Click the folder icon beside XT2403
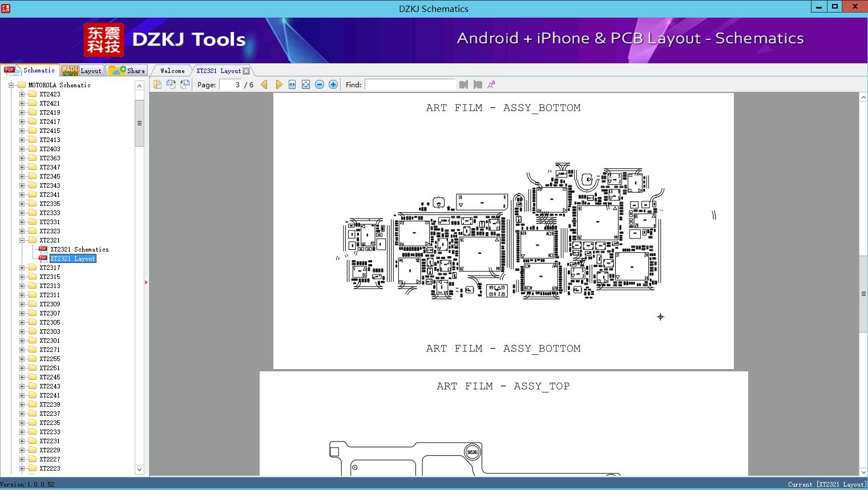Viewport: 868px width, 490px height. click(x=33, y=149)
